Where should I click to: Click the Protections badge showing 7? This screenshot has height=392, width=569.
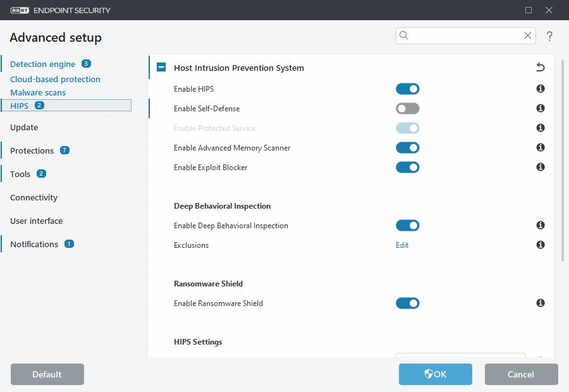tap(64, 150)
